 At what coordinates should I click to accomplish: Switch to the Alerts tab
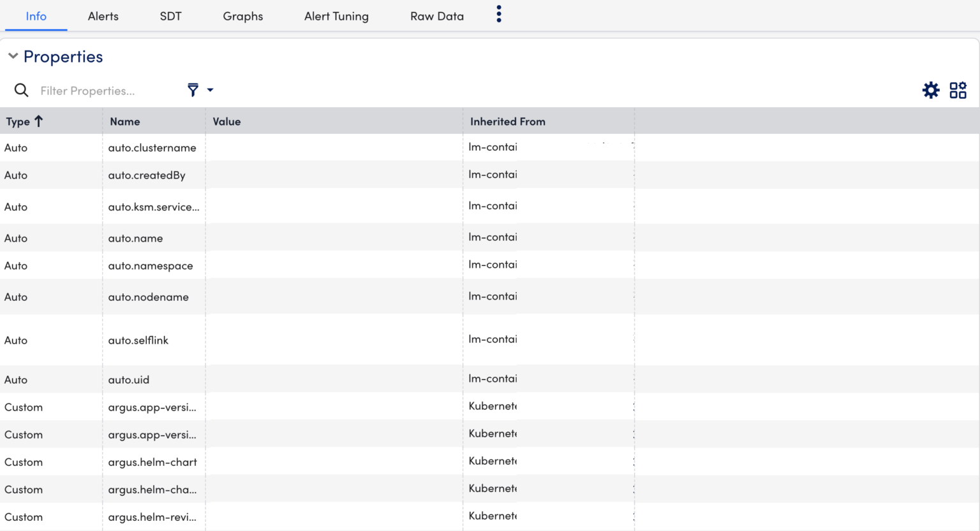[103, 16]
